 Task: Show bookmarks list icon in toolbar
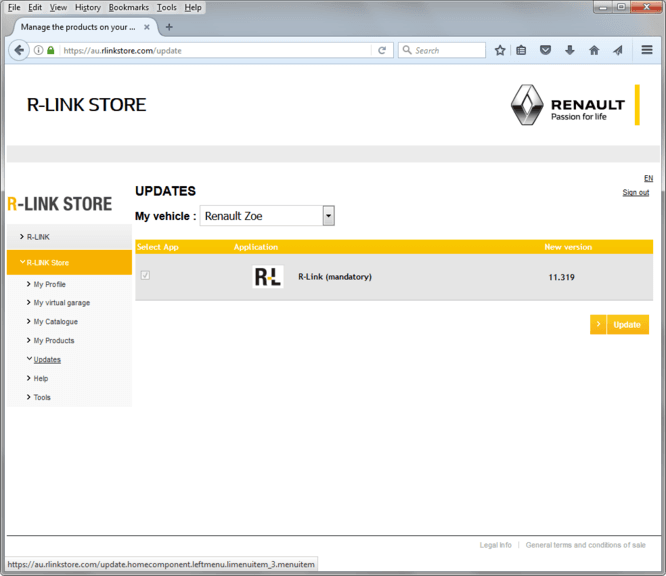point(521,51)
